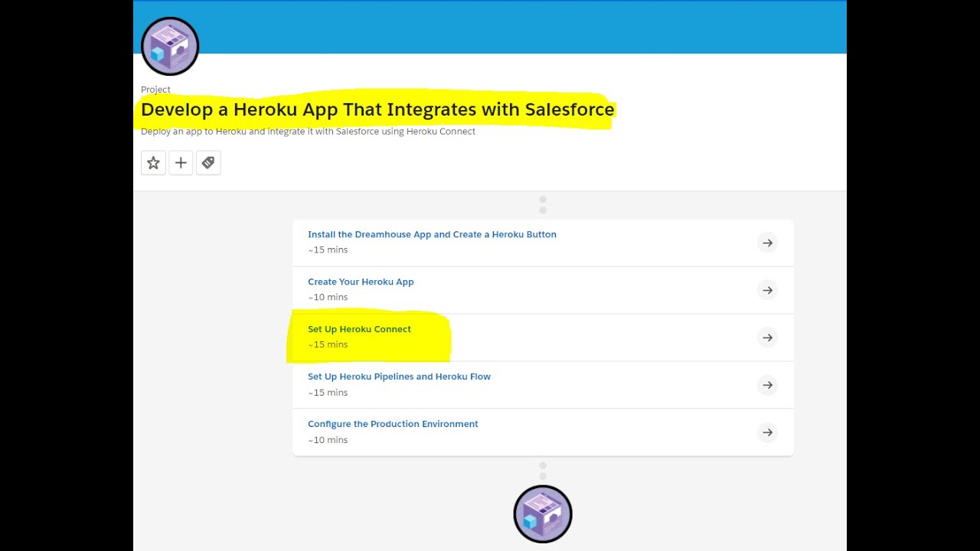The height and width of the screenshot is (551, 980).
Task: Open Configure the Production Environment link
Action: pos(393,424)
